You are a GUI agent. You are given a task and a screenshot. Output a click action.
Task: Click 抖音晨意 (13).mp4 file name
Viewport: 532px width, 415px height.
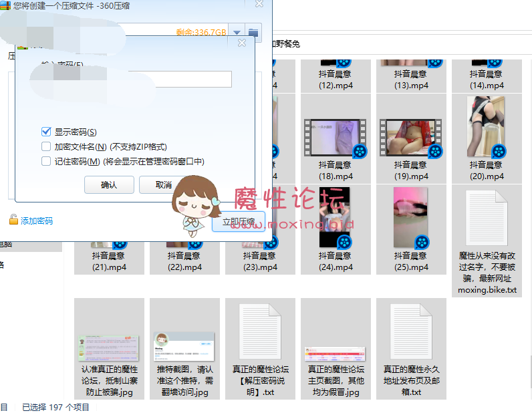click(x=411, y=80)
